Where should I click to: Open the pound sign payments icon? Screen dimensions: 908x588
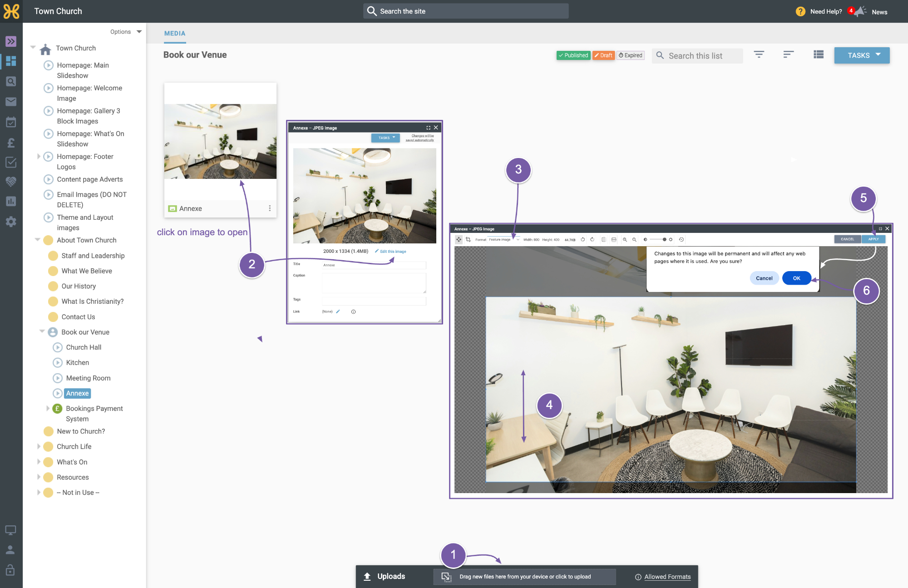11,143
